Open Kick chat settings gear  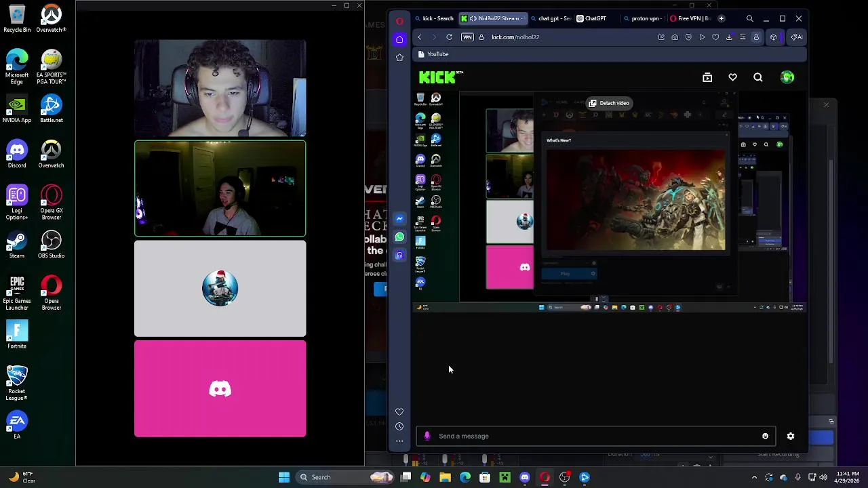click(x=791, y=436)
